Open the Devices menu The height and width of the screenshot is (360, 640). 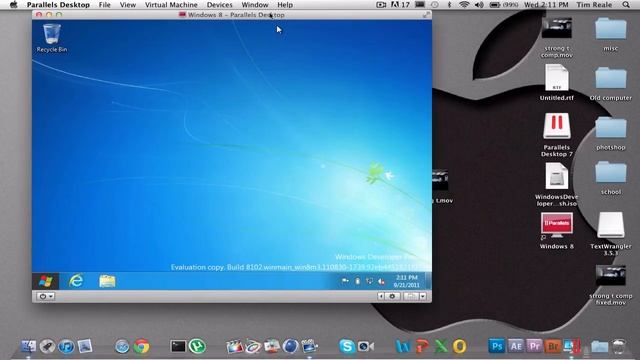point(220,5)
